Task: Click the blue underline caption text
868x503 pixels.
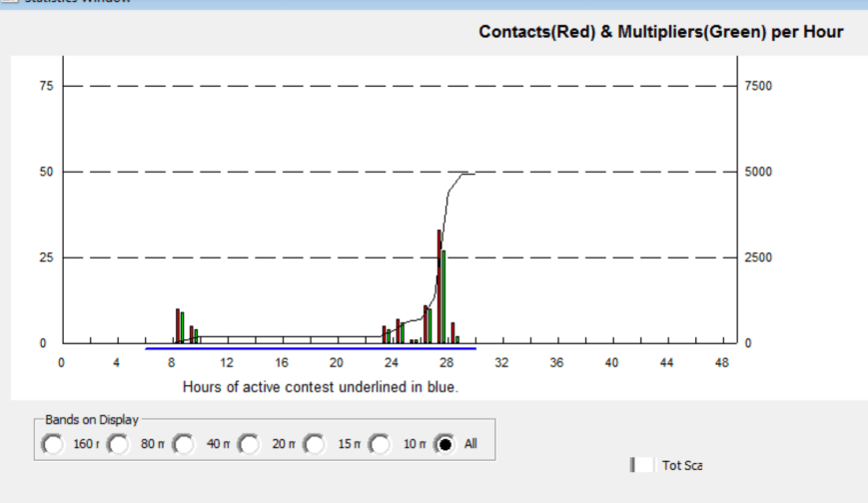Action: point(320,386)
